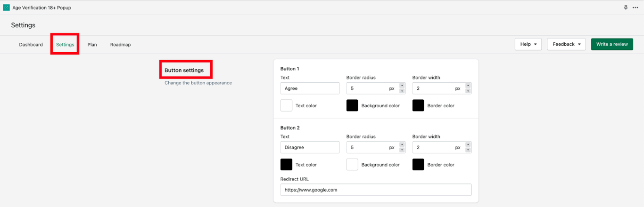This screenshot has height=207, width=644.
Task: Decrease Button 2 border width with down arrow
Action: 468,150
